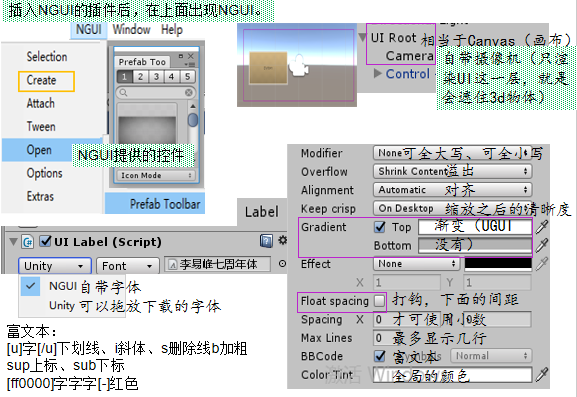Use eyedropper for Gradient Bottom
This screenshot has height=397, width=577.
pyautogui.click(x=542, y=245)
